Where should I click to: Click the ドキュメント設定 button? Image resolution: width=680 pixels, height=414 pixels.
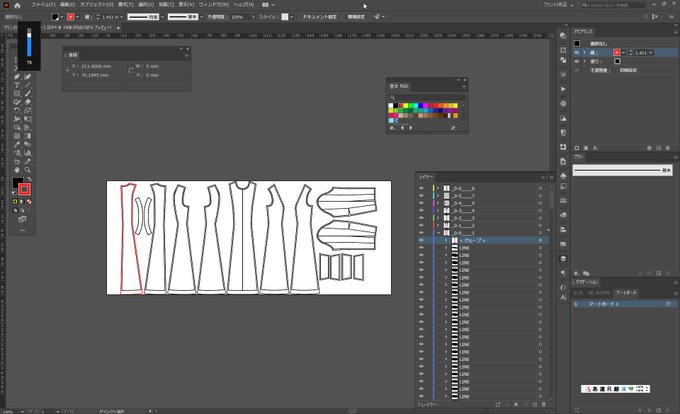(320, 17)
